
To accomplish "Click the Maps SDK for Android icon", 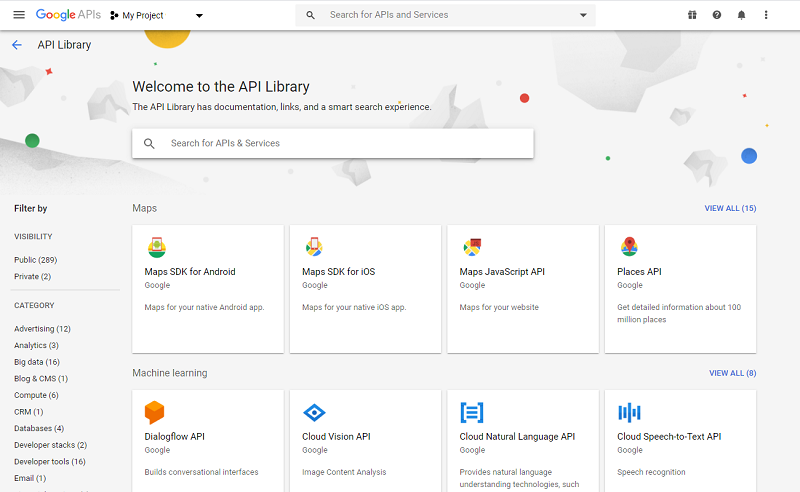I will point(157,247).
